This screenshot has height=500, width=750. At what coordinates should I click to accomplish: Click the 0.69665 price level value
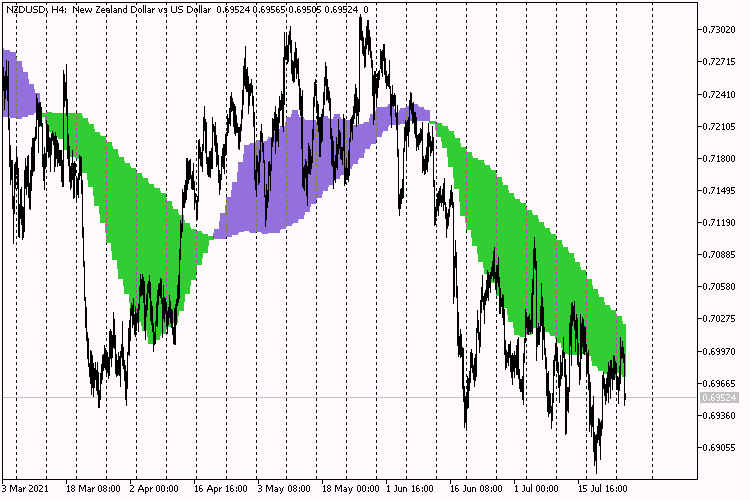(719, 383)
